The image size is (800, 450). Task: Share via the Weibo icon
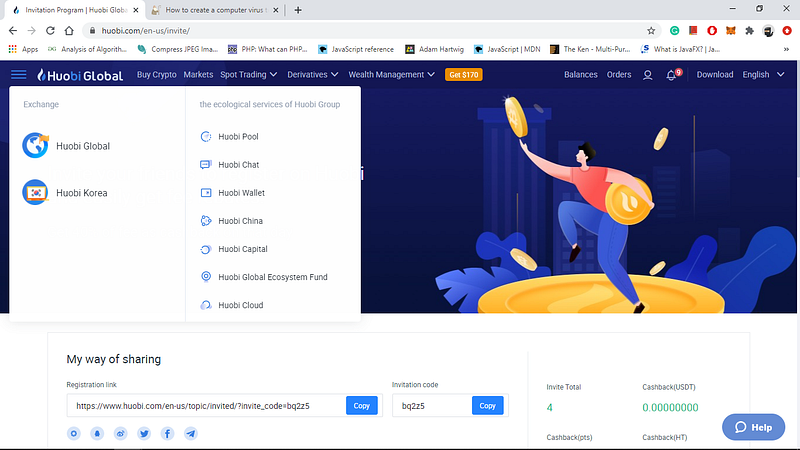point(120,433)
